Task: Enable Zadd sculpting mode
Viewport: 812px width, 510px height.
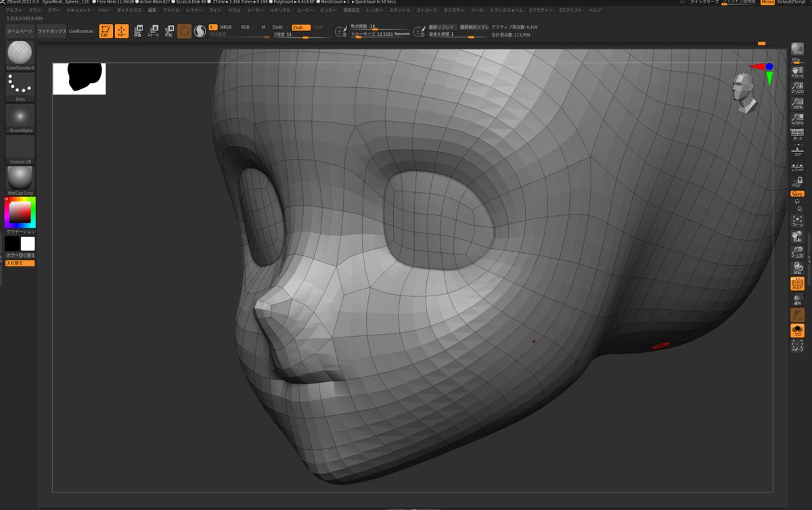Action: pos(277,27)
